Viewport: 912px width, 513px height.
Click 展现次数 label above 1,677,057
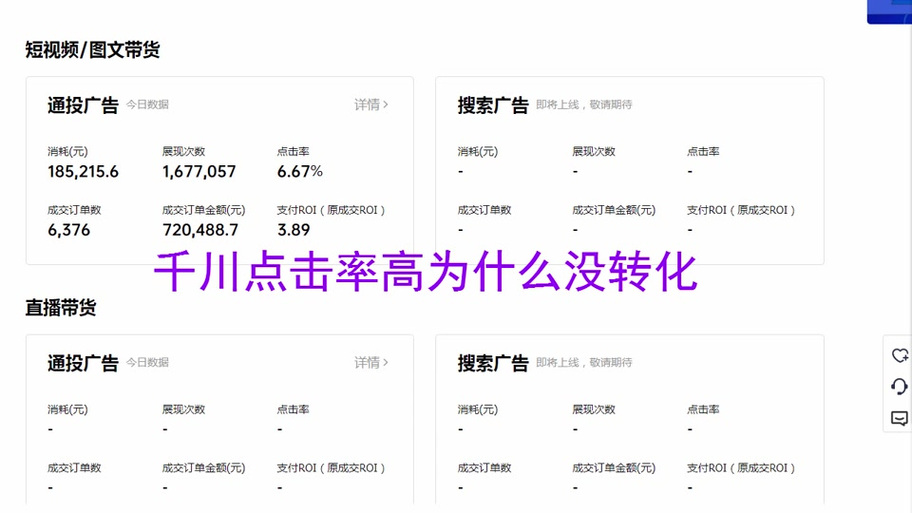pyautogui.click(x=184, y=151)
